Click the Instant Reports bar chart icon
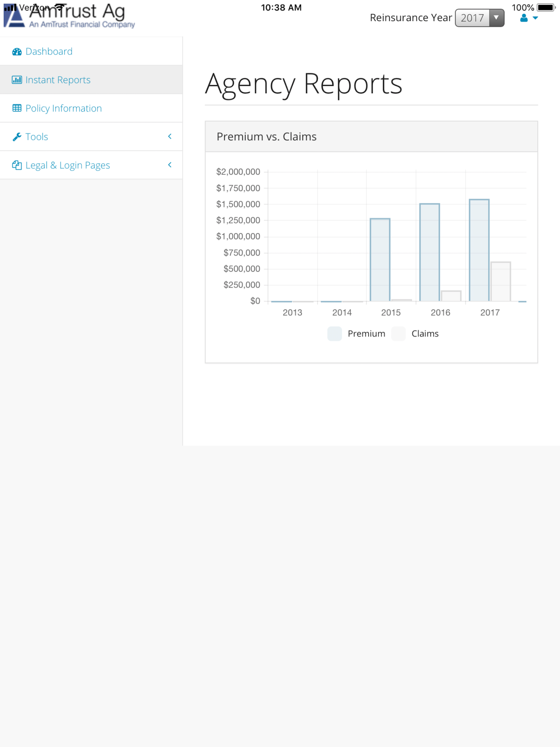This screenshot has width=560, height=747. pyautogui.click(x=17, y=80)
